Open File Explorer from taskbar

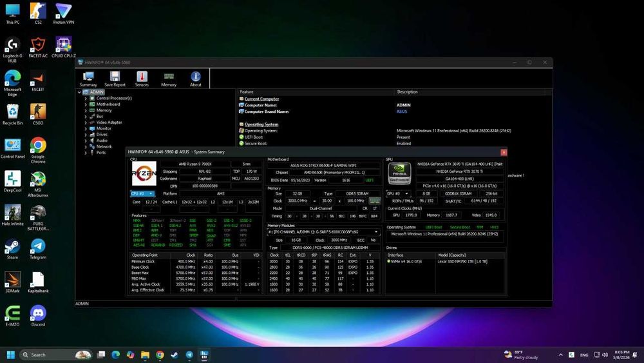point(145,355)
